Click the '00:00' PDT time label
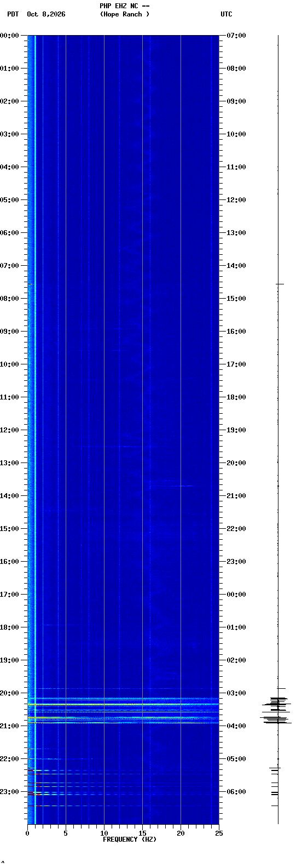The height and width of the screenshot is (868, 302). 9,36
